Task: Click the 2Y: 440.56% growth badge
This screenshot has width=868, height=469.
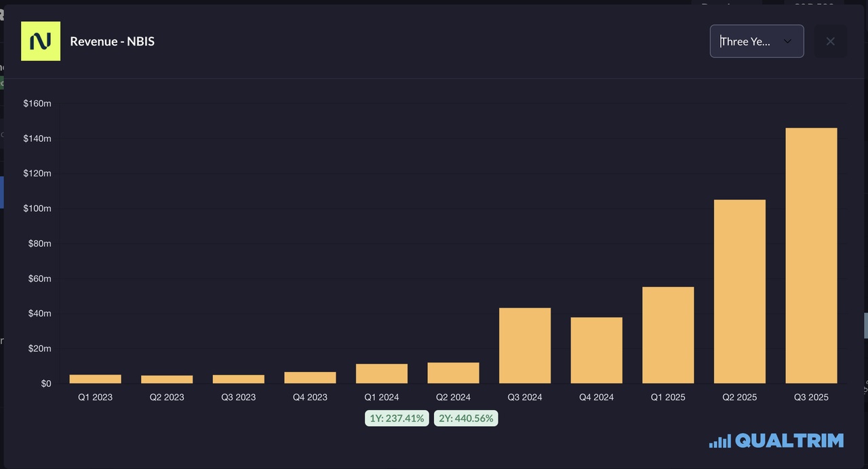Action: tap(466, 418)
